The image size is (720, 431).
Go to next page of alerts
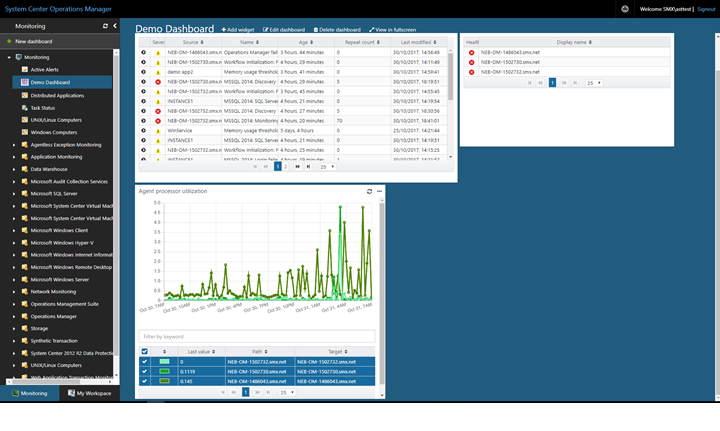pyautogui.click(x=298, y=167)
